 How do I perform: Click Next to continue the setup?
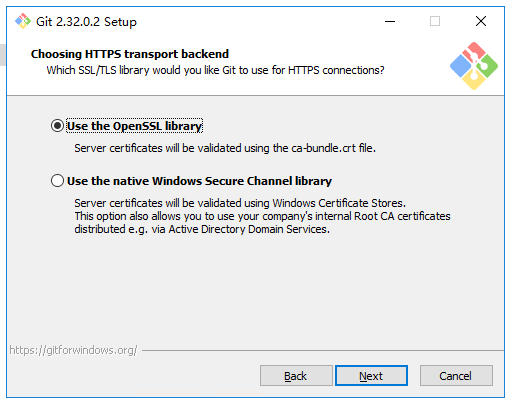(371, 376)
